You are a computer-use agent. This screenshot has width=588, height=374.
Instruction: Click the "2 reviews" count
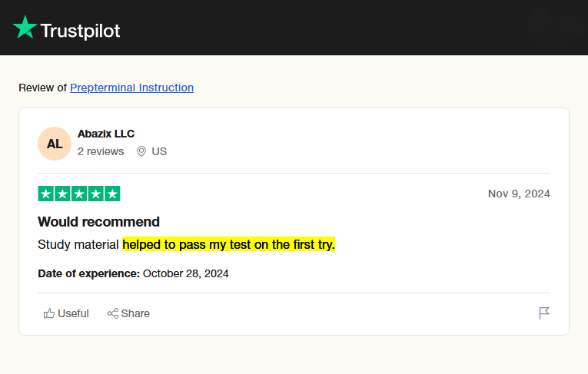tap(101, 151)
